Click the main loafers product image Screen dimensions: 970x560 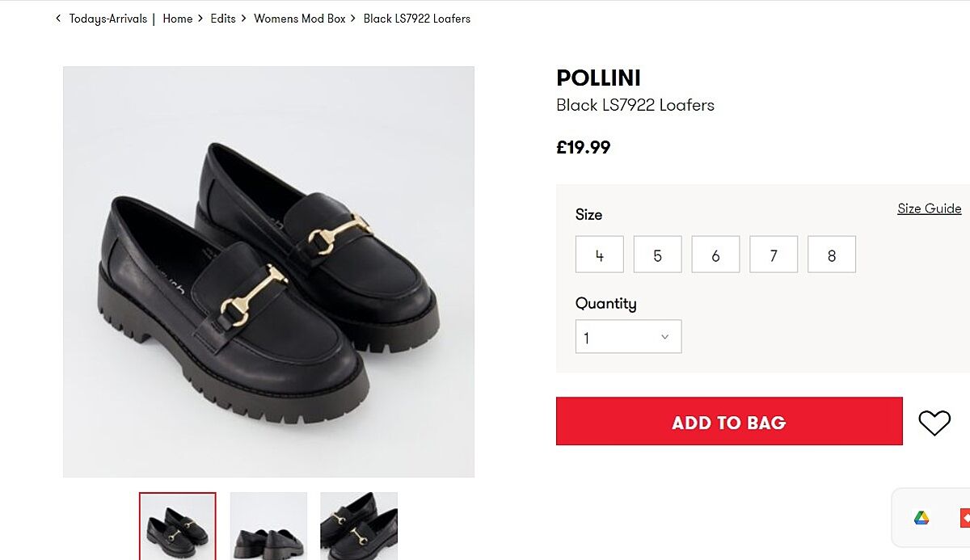pos(268,272)
